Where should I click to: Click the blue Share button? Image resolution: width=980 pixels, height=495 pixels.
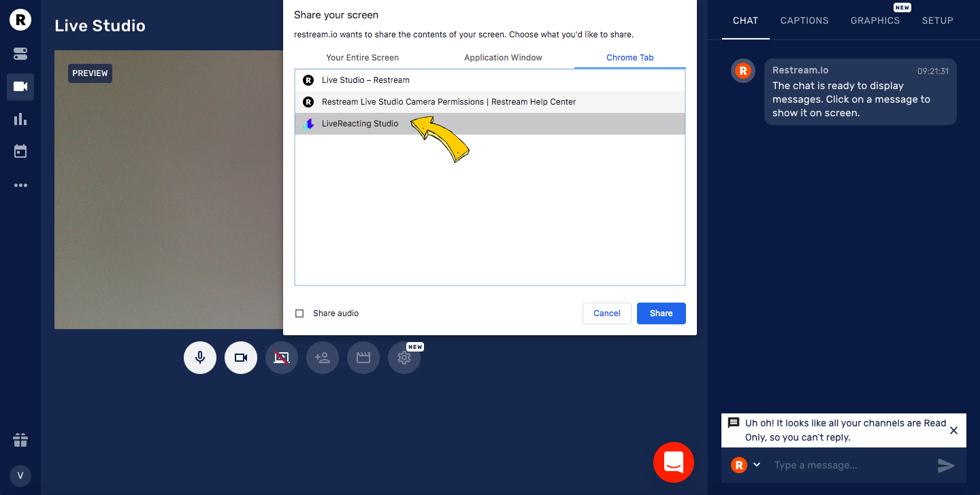[x=661, y=313]
